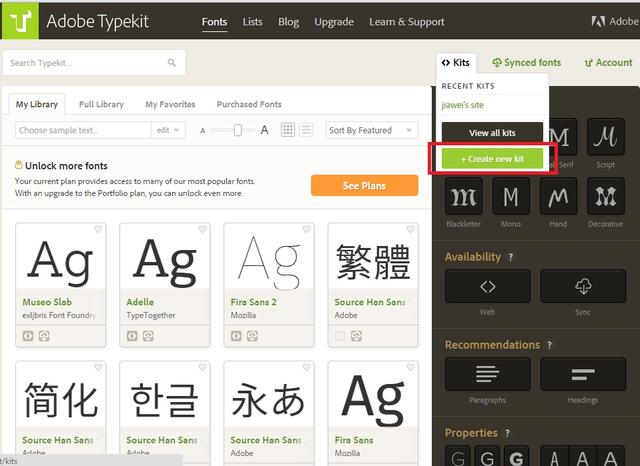The height and width of the screenshot is (466, 640).
Task: Switch to list view icon
Action: click(306, 130)
